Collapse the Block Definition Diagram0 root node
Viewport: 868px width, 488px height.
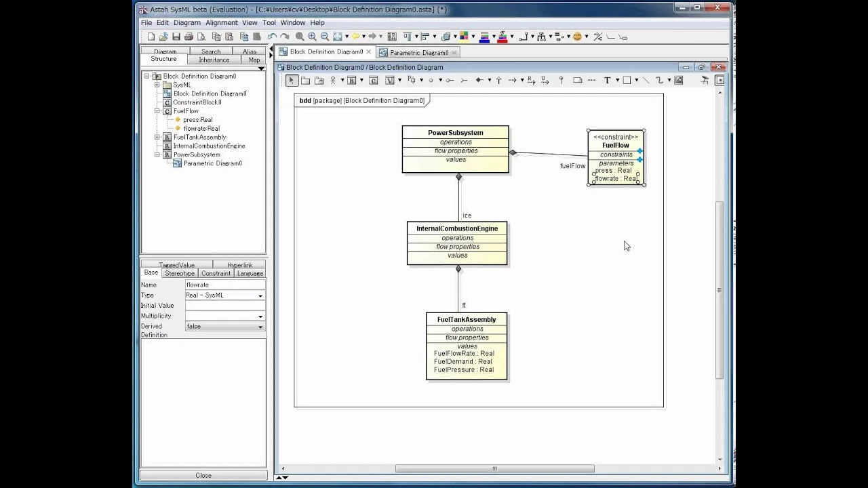(146, 76)
